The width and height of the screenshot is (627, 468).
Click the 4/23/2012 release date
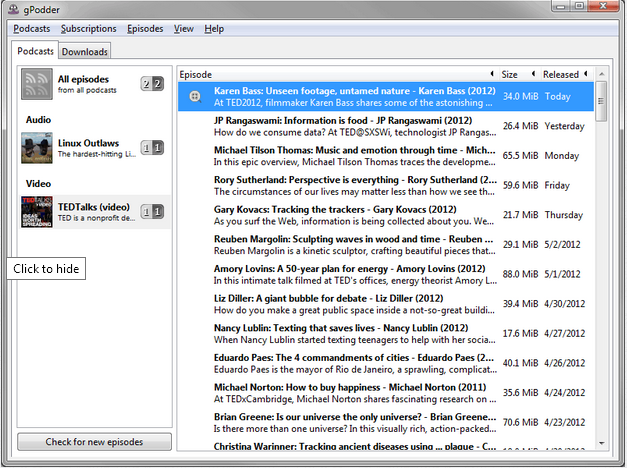[564, 422]
